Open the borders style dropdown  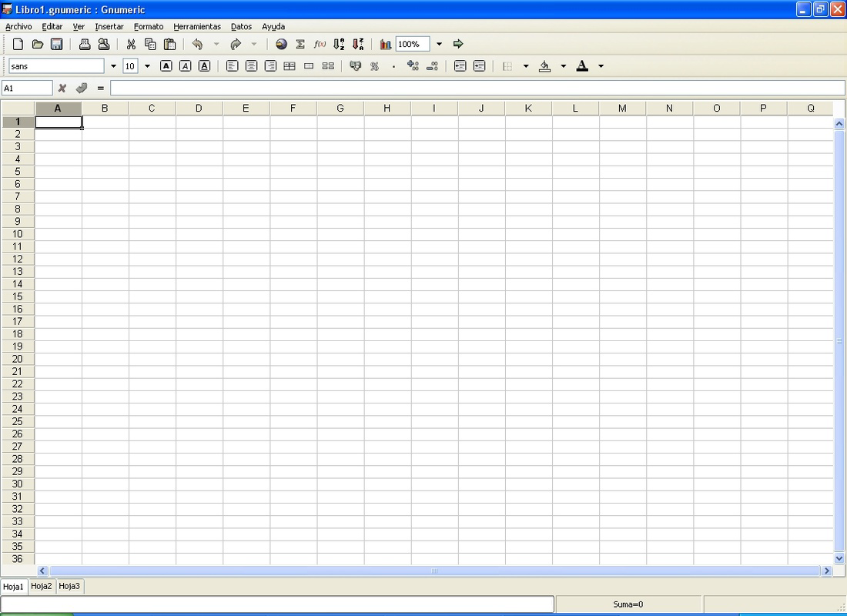coord(526,65)
